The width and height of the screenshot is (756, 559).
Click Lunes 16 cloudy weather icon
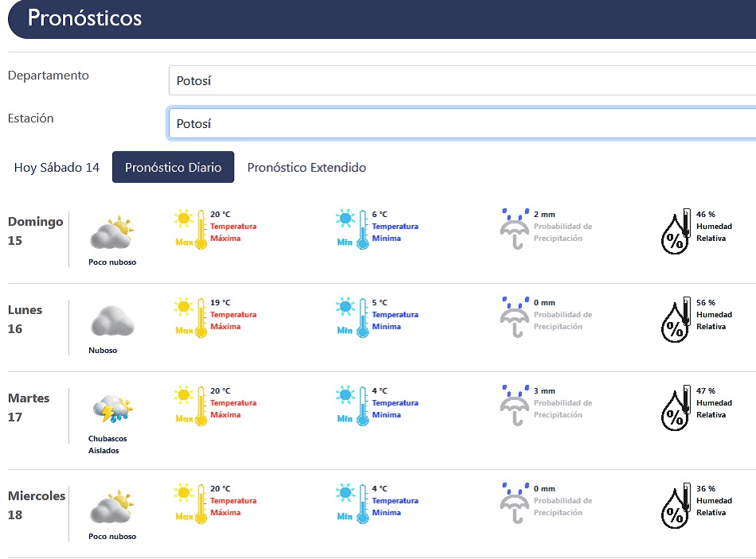[111, 321]
